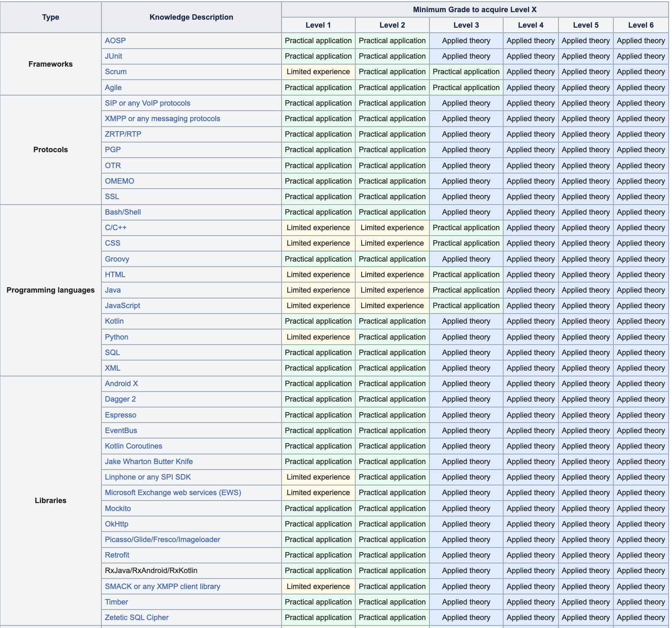
Task: Select the C/C++ link
Action: click(x=116, y=228)
